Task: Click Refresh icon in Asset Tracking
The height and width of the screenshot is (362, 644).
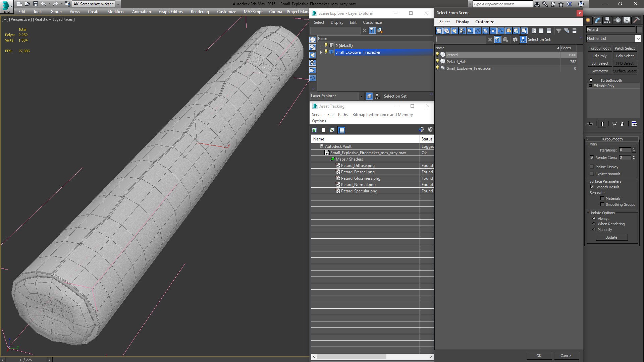Action: [314, 130]
